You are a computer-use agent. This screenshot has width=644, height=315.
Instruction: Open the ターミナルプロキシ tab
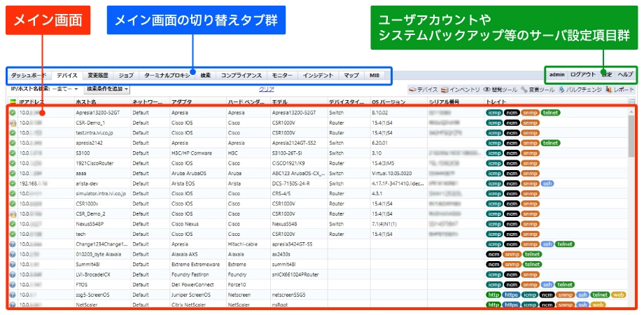(x=167, y=76)
